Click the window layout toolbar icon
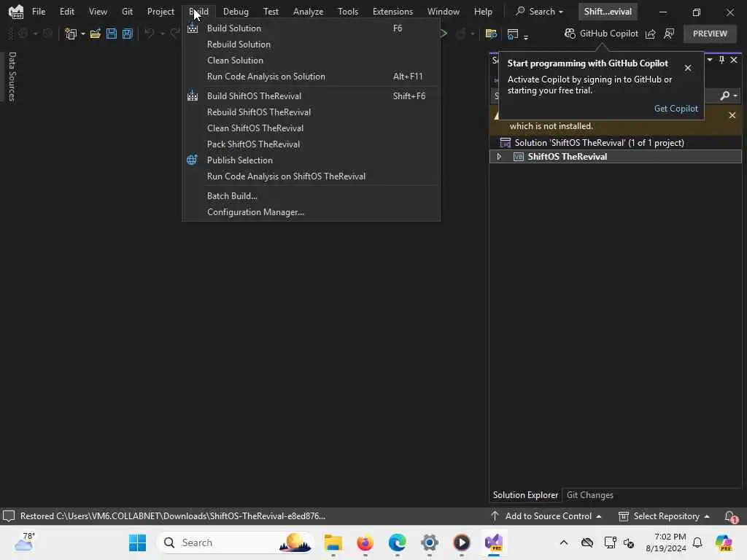 513,34
